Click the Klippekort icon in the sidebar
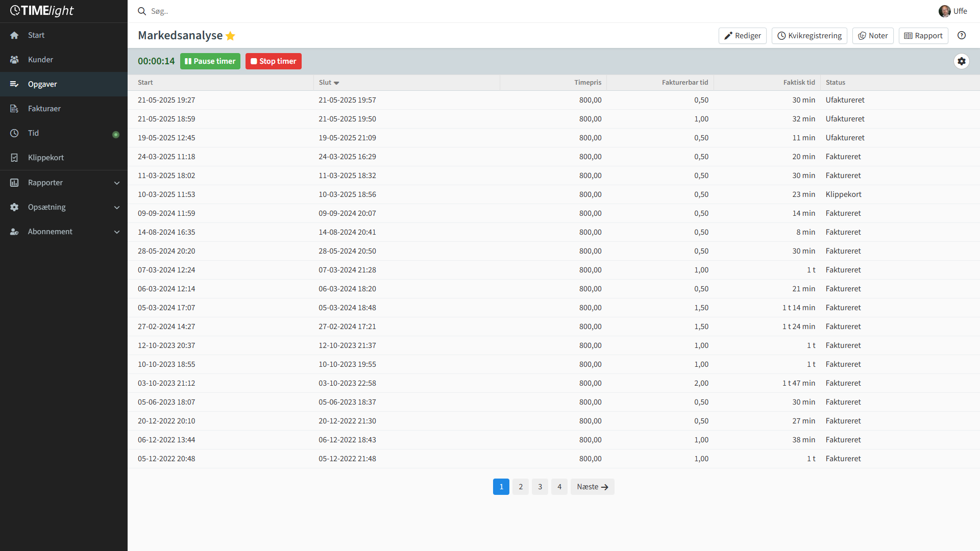This screenshot has width=980, height=551. (x=14, y=158)
